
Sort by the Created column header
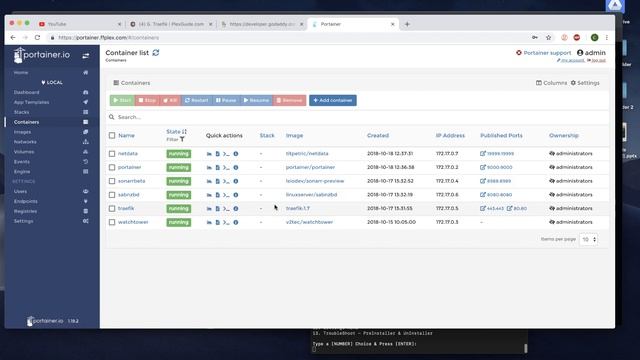click(x=378, y=136)
